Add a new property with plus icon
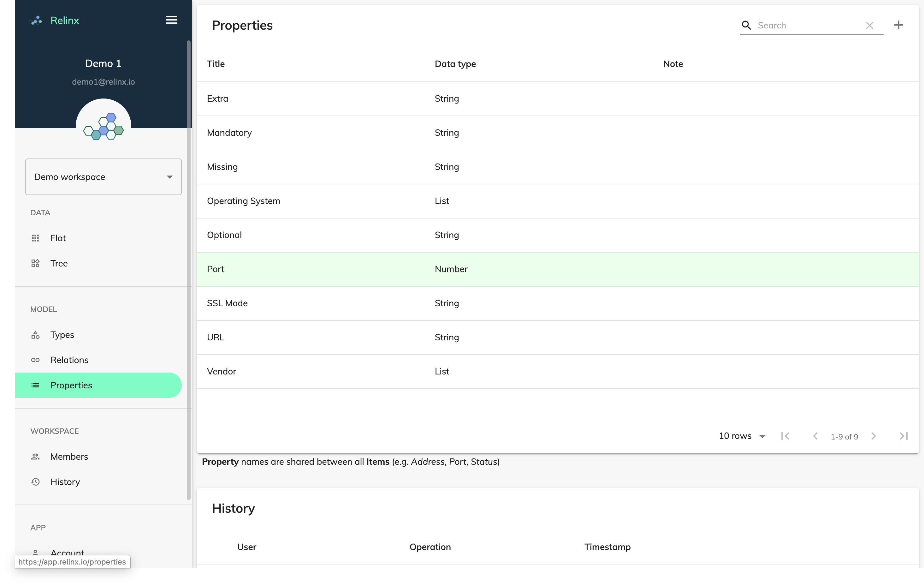 [899, 25]
